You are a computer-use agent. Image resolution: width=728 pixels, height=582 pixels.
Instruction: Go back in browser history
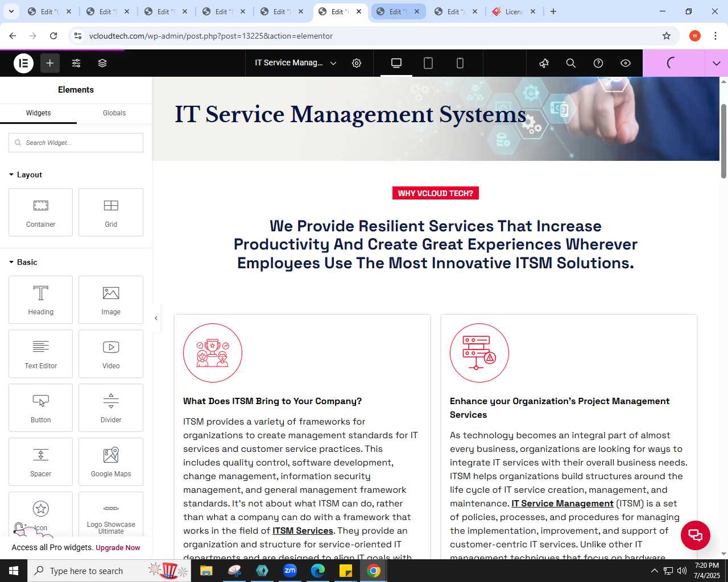point(13,36)
